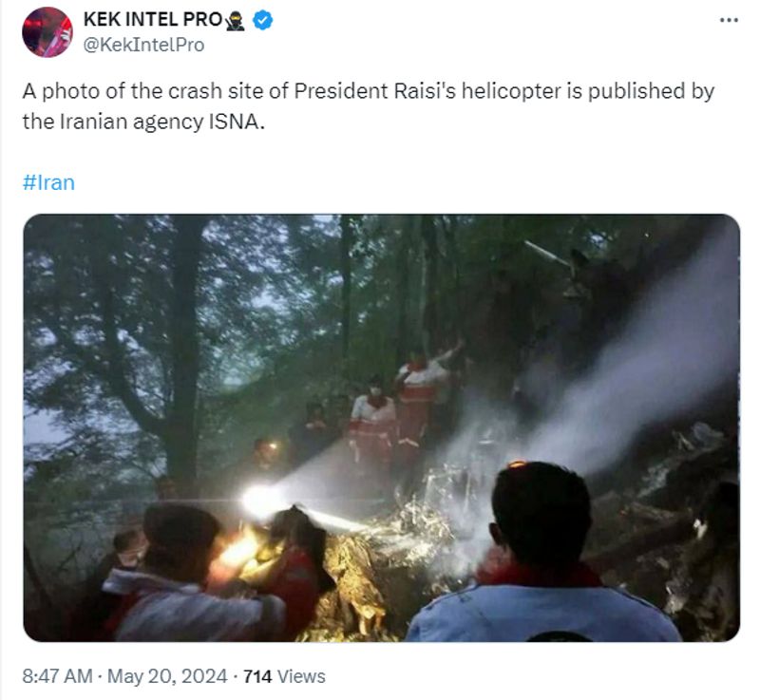Click the foreground man's head in photo
Screen dimensions: 760x700
[541, 513]
